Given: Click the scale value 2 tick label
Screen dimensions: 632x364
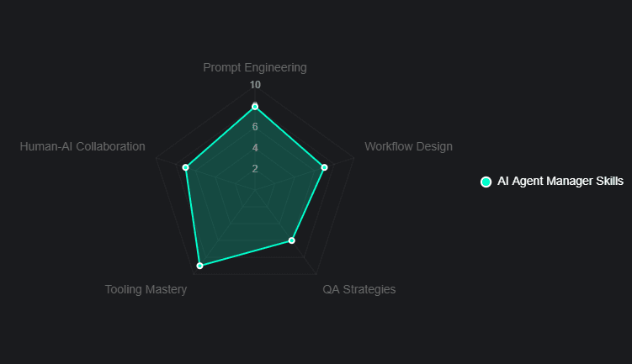Looking at the screenshot, I should click(x=255, y=168).
